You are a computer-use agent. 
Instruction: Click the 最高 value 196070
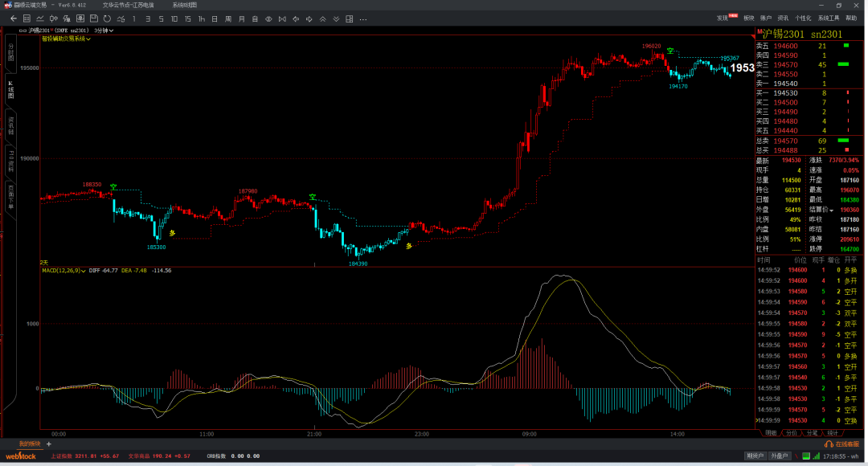[850, 190]
